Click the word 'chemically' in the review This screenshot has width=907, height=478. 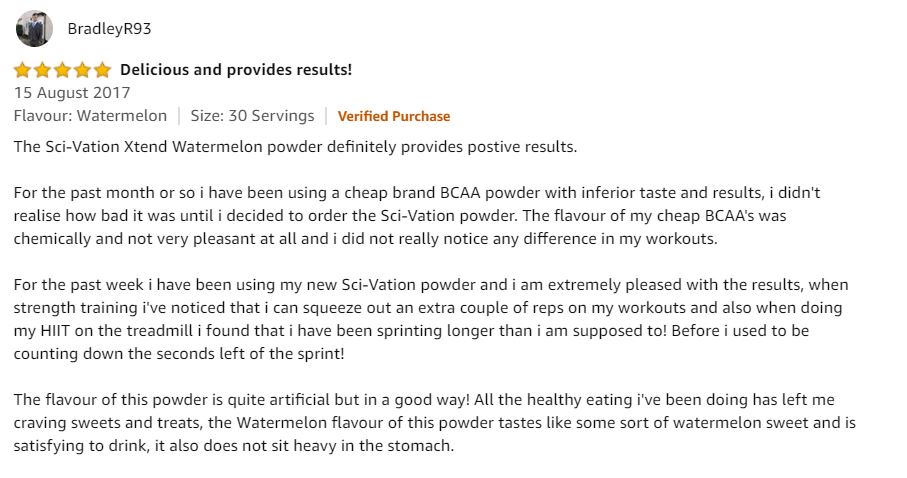(52, 239)
